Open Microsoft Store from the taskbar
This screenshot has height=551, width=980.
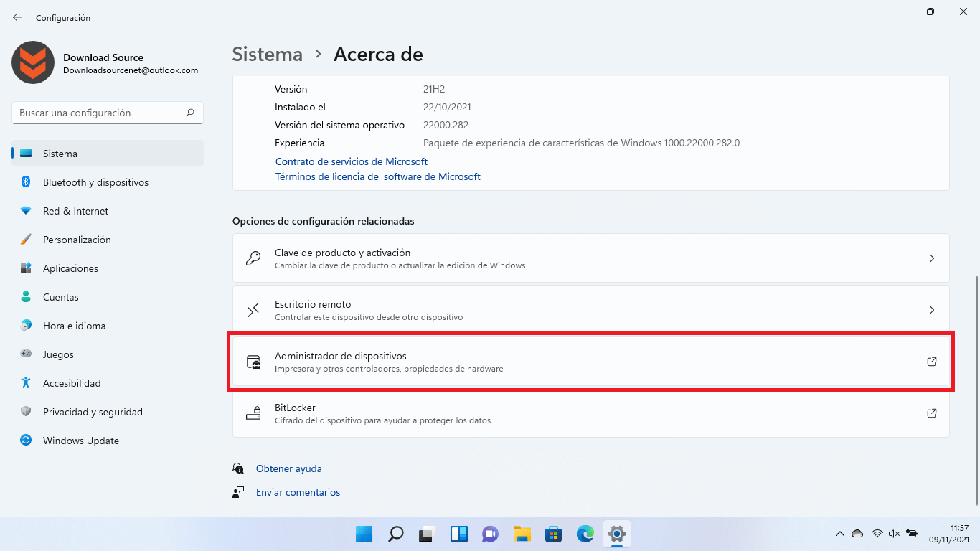(x=554, y=534)
